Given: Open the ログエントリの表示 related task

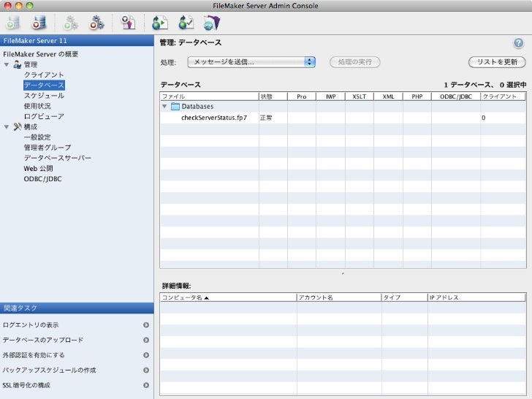Looking at the screenshot, I should (x=73, y=324).
